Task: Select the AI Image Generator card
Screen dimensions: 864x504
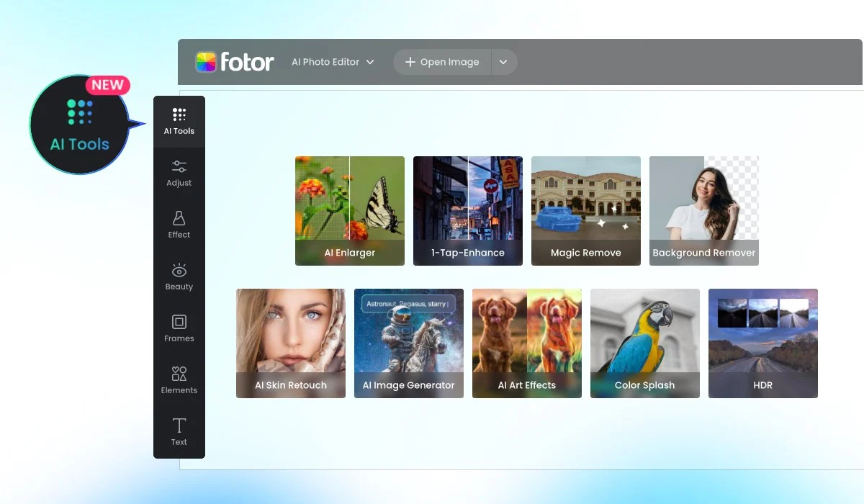Action: pos(409,343)
